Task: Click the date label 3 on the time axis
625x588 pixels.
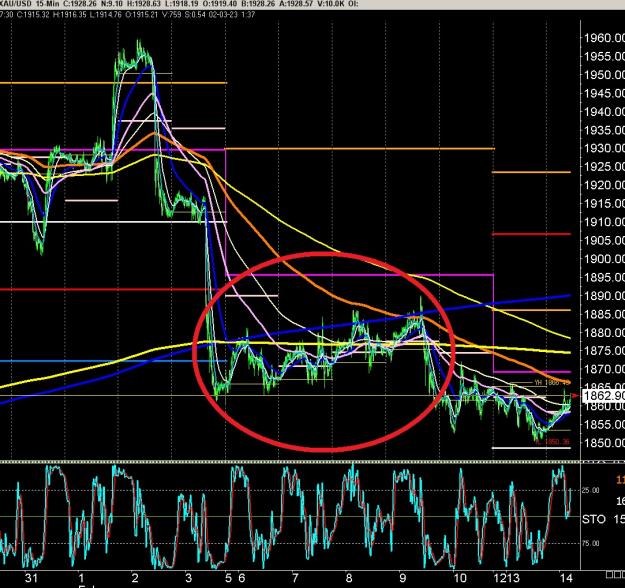Action: point(189,578)
